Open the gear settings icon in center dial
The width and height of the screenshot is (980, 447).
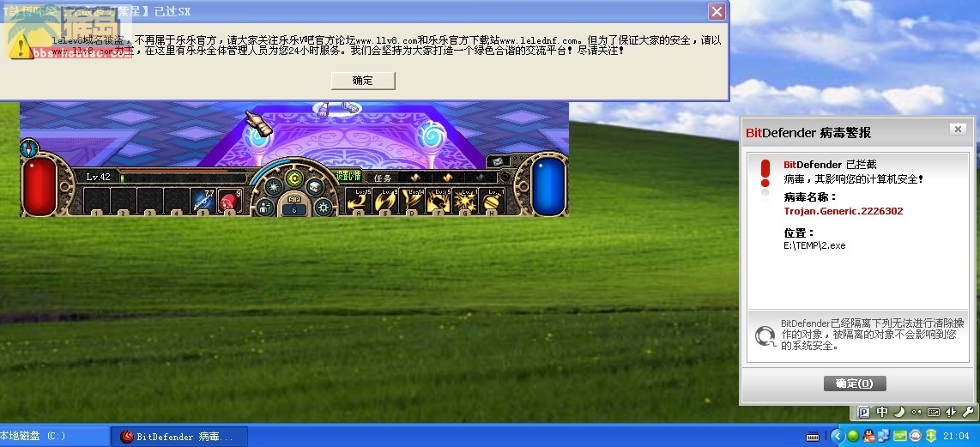coord(324,207)
